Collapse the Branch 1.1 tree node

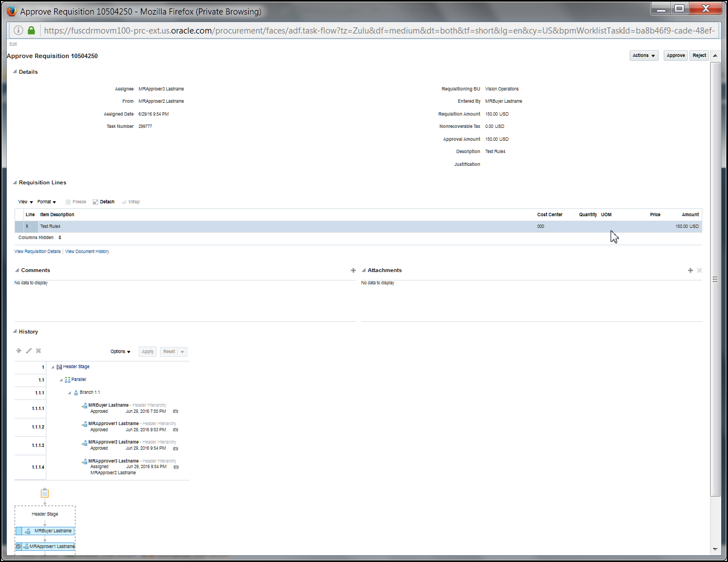coord(68,392)
